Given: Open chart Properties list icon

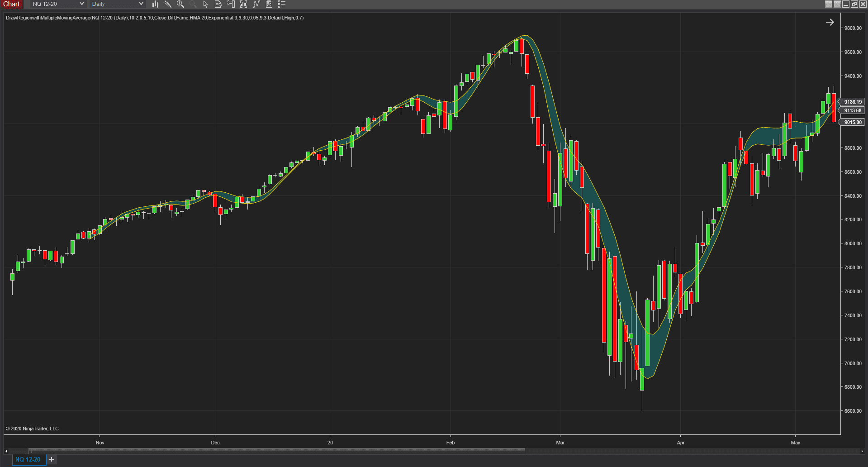Looking at the screenshot, I should pyautogui.click(x=282, y=4).
